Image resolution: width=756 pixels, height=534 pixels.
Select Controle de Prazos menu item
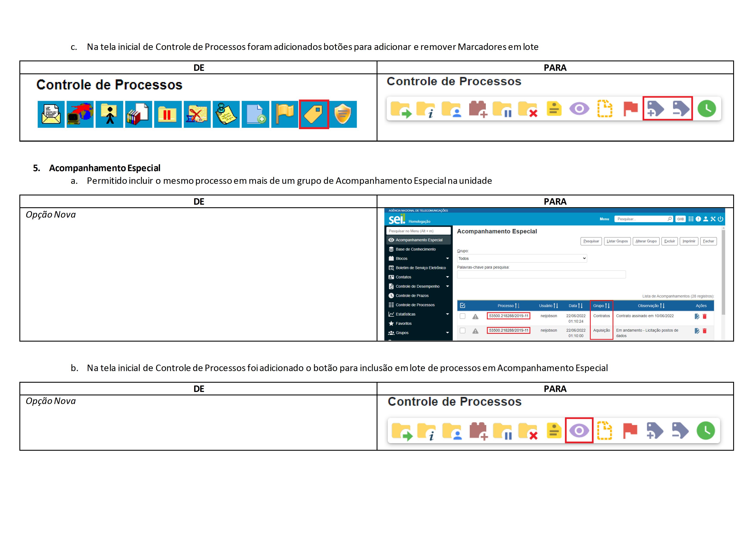(x=412, y=296)
